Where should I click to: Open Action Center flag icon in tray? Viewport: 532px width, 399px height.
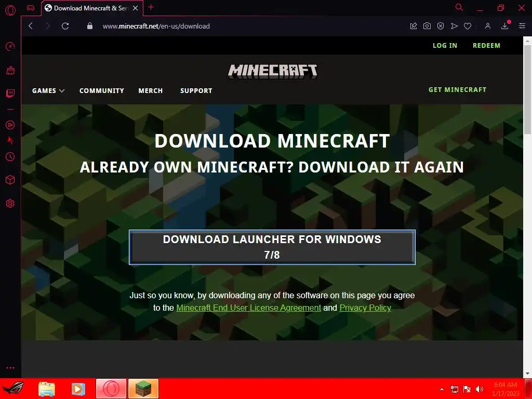[467, 389]
